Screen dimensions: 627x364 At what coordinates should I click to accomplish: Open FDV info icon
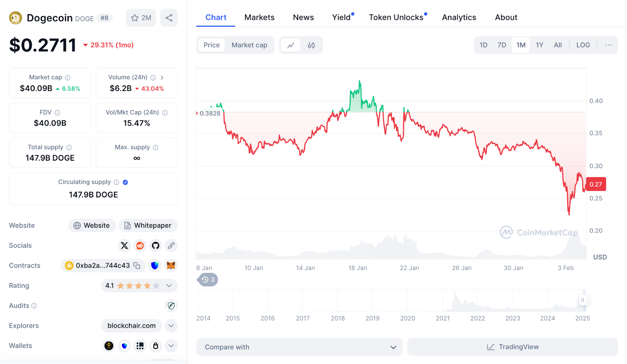57,112
